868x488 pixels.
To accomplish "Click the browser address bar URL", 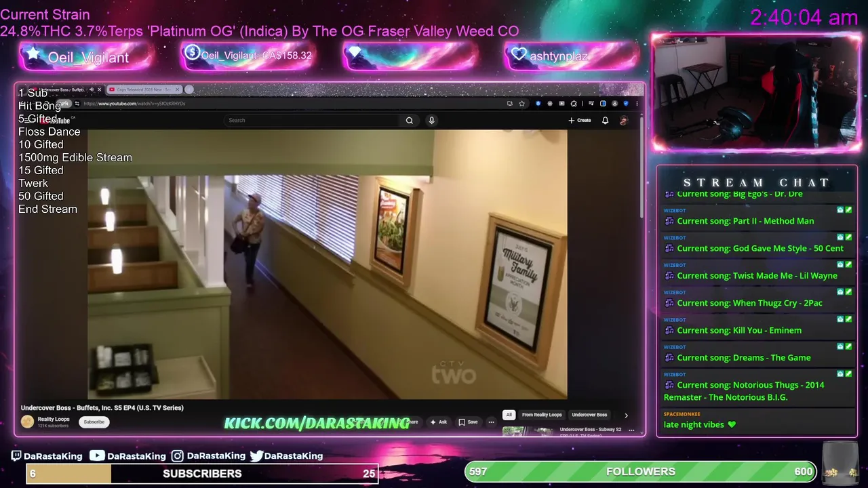I will [x=134, y=104].
